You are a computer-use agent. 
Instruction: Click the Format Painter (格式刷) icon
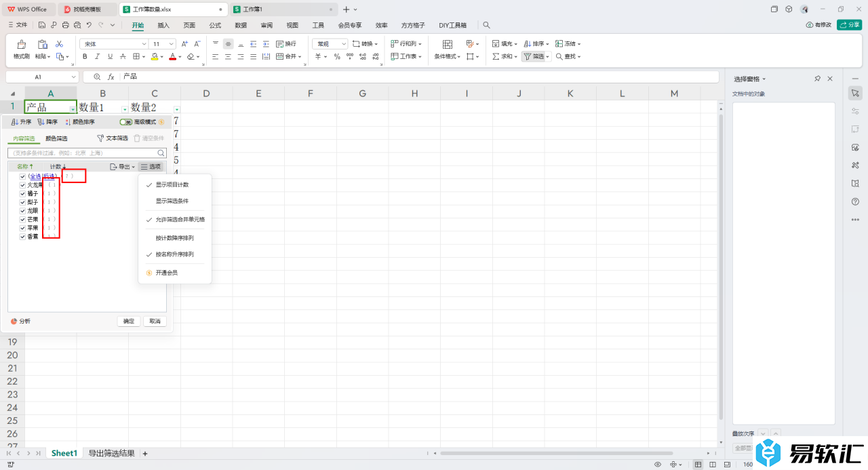22,45
